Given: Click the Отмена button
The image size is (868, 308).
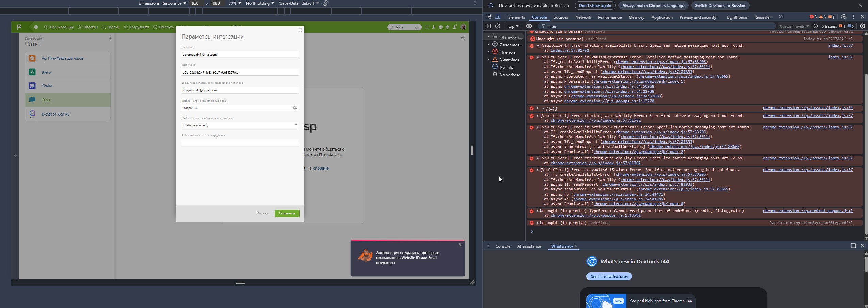Looking at the screenshot, I should point(262,213).
